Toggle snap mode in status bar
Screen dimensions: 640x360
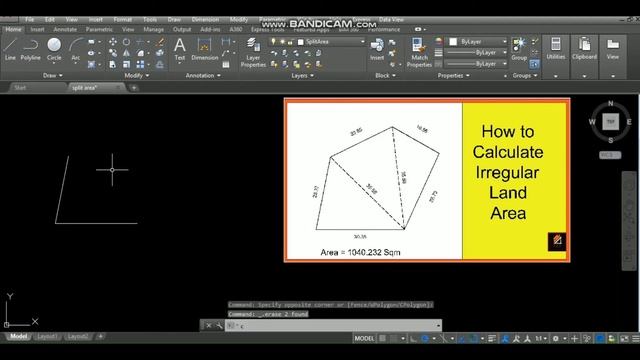pyautogui.click(x=393, y=338)
